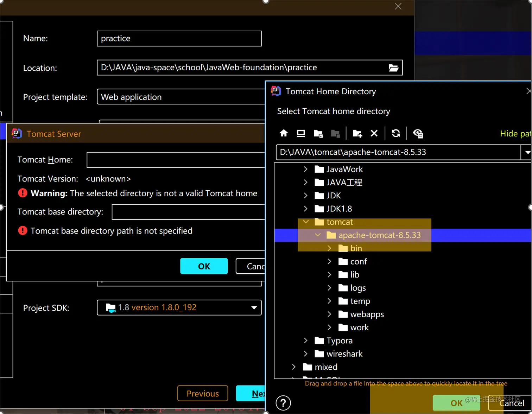
Task: Expand the JAVA工程 folder
Action: [x=305, y=182]
